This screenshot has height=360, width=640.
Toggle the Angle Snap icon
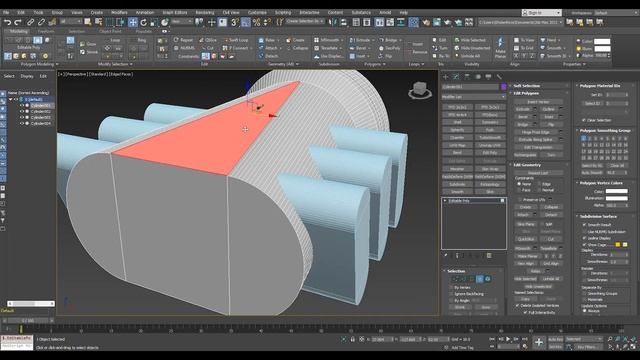[x=245, y=22]
